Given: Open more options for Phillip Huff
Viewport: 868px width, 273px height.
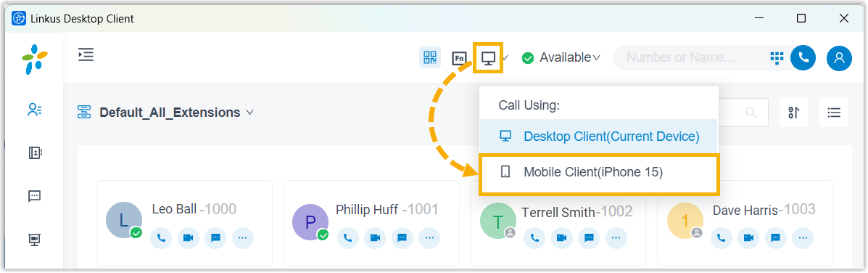Looking at the screenshot, I should click(x=429, y=238).
